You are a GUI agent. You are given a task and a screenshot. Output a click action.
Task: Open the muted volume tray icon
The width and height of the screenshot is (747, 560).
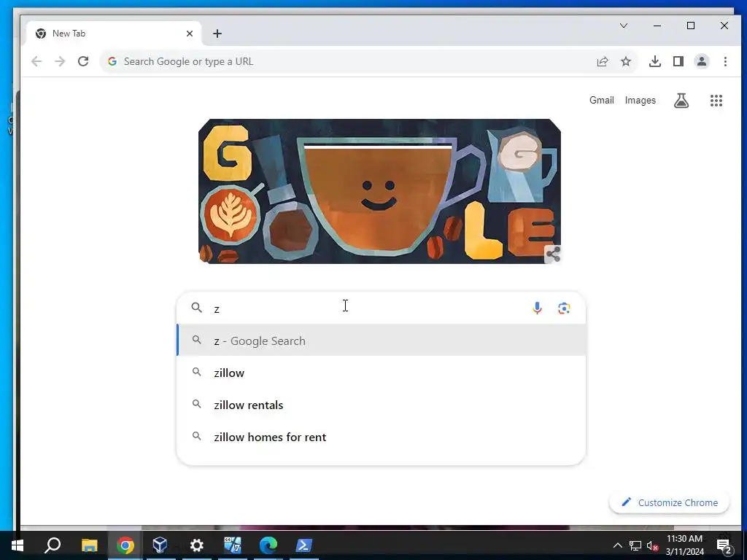(x=653, y=545)
